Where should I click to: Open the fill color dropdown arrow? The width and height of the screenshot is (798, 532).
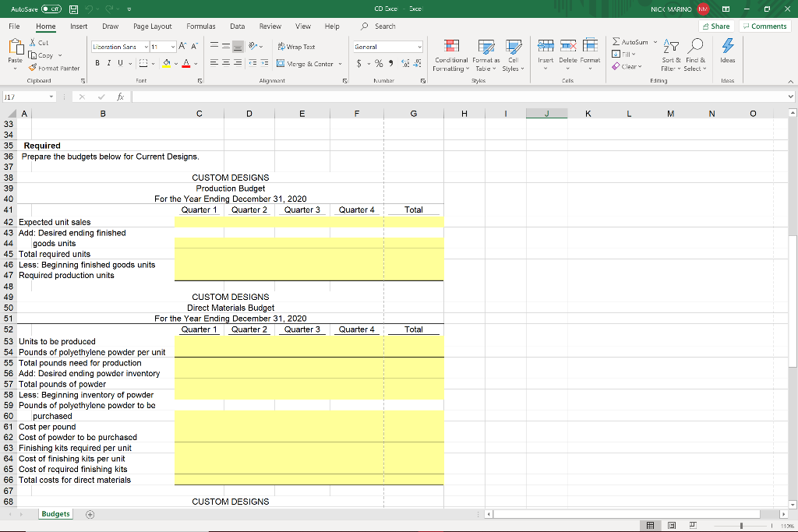point(176,64)
